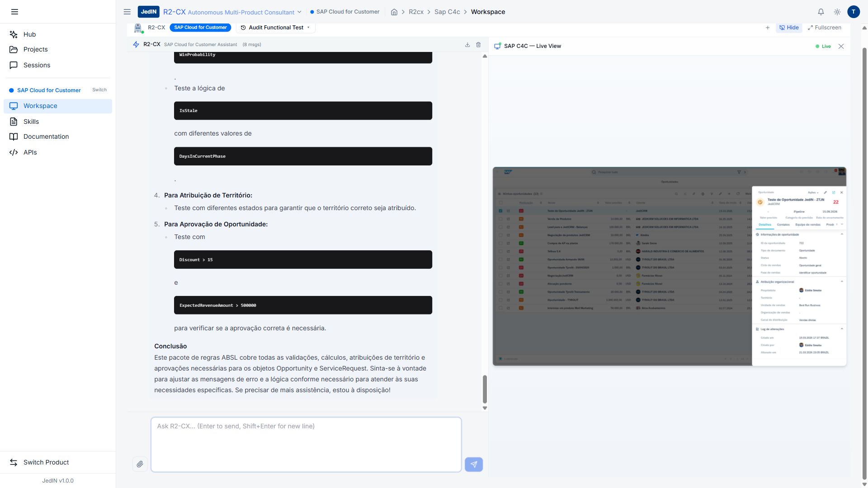Screen dimensions: 868x488
Task: Open the Skills menu item
Action: [31, 122]
